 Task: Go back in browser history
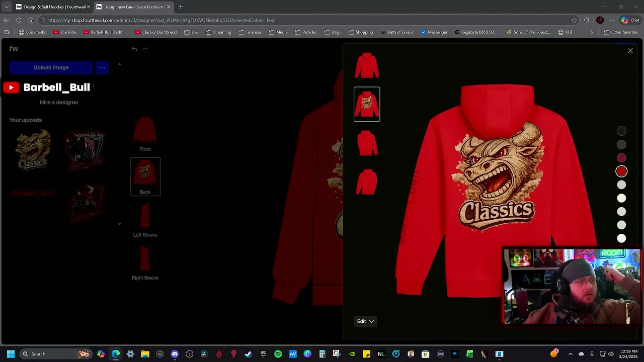point(6,20)
